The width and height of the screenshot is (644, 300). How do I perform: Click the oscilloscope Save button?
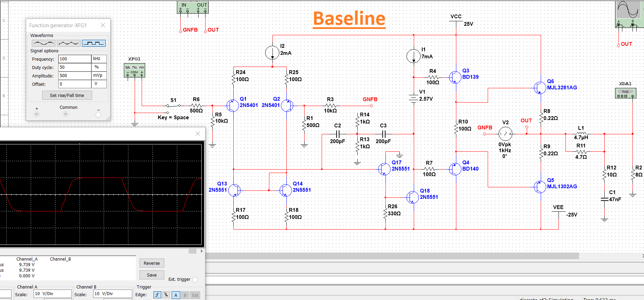click(152, 275)
